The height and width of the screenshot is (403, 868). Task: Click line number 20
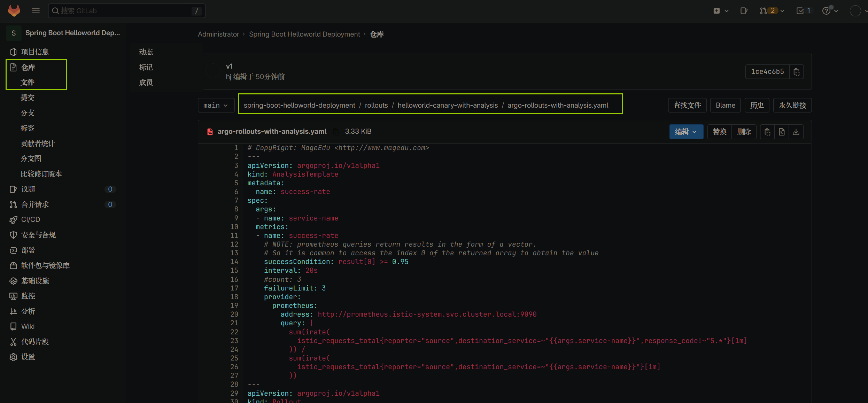pos(234,314)
